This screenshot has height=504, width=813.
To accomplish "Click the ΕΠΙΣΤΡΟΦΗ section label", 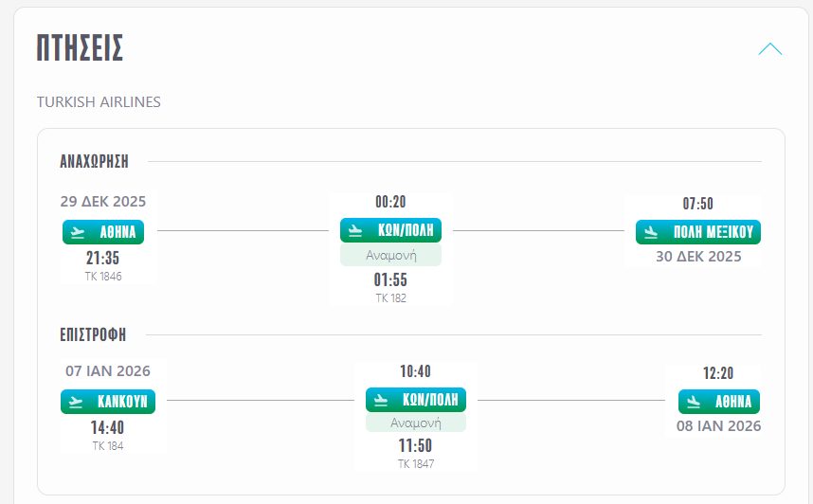I will (x=93, y=334).
